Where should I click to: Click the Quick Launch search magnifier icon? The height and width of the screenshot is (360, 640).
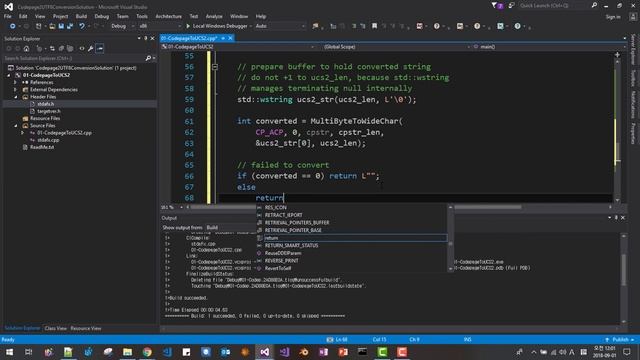pos(594,5)
